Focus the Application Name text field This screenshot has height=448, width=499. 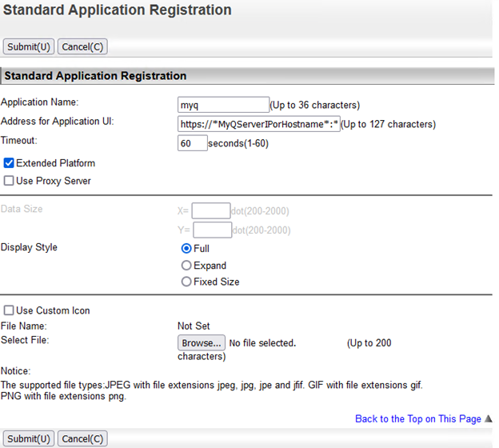coord(223,105)
